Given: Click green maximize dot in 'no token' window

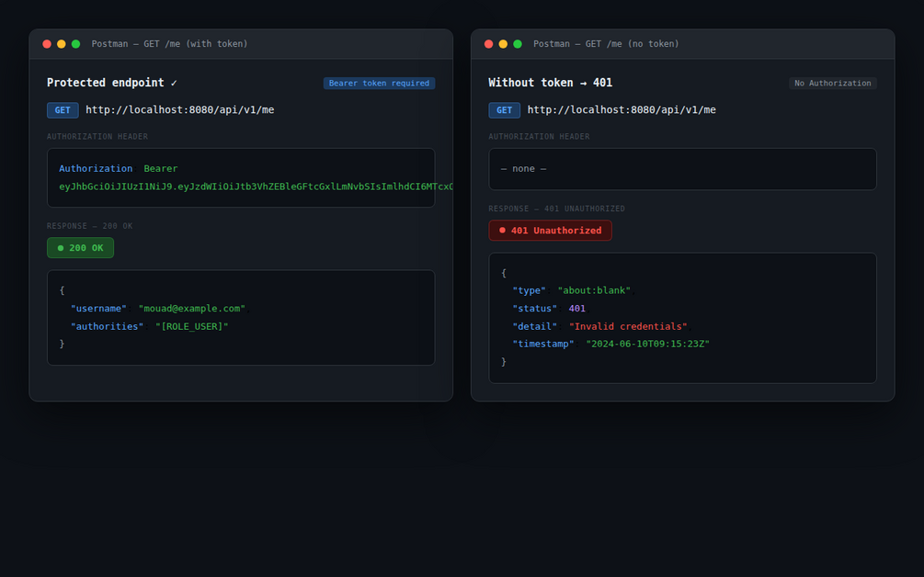Looking at the screenshot, I should point(518,44).
